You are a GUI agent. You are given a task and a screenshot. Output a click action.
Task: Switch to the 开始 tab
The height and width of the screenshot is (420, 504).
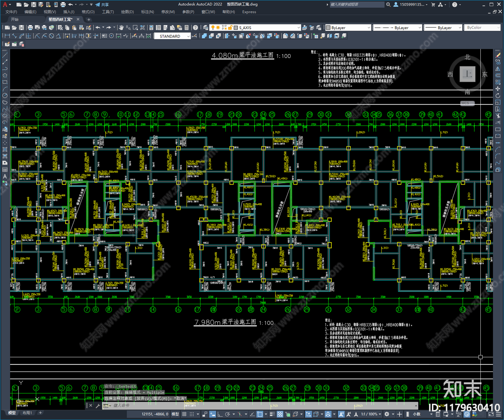15,20
